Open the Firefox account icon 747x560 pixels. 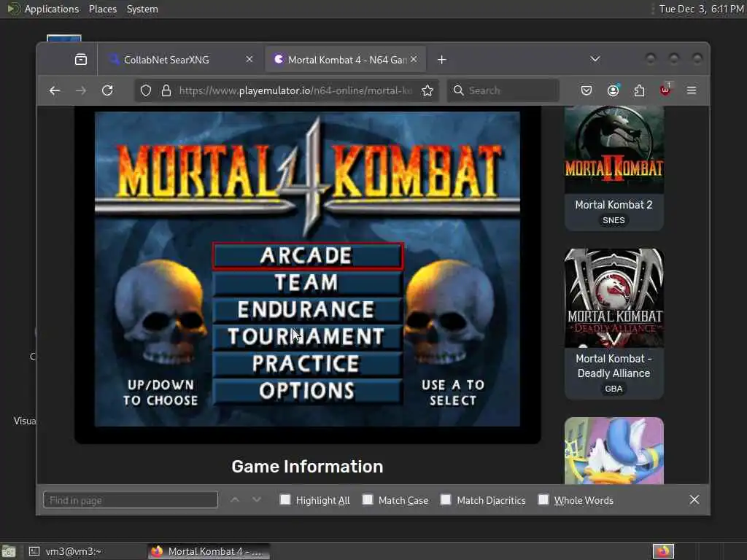(x=613, y=90)
